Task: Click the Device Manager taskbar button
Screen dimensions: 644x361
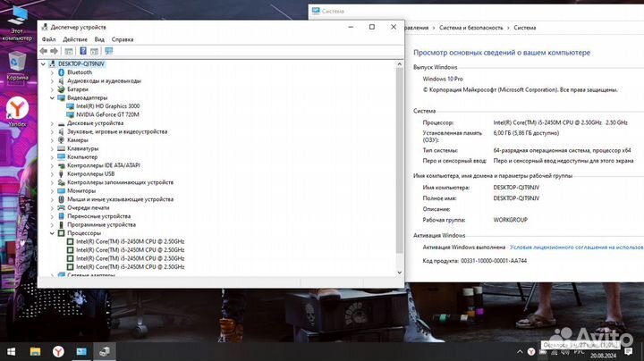Action: pos(105,351)
